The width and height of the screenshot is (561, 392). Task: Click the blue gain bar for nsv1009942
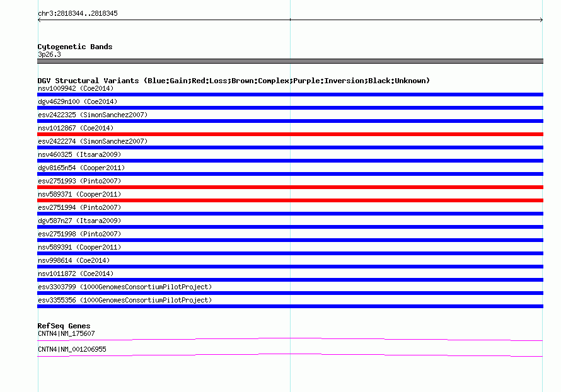click(x=290, y=95)
